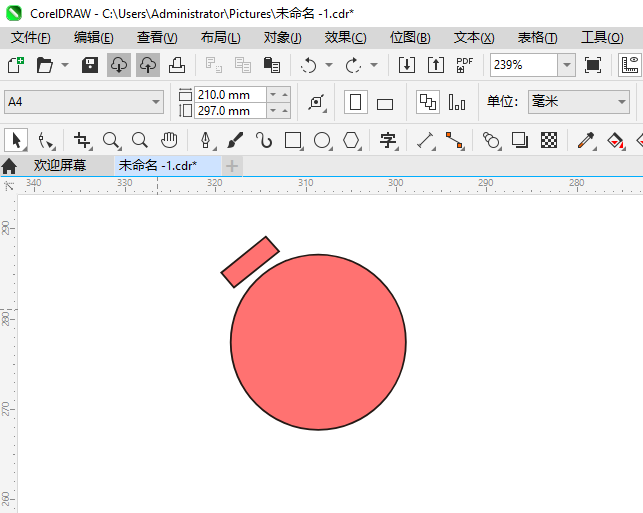The width and height of the screenshot is (643, 513).
Task: Open the 文件(F) menu
Action: [31, 38]
